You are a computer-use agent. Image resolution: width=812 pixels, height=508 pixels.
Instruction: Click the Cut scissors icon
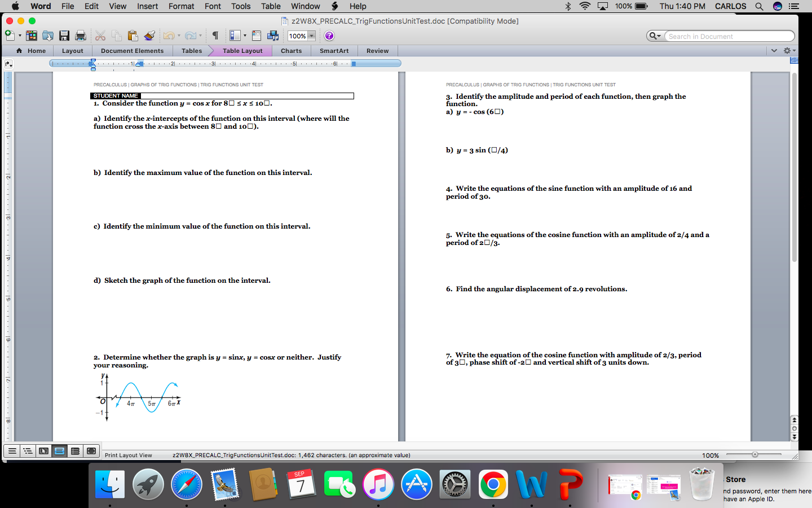[x=99, y=36]
